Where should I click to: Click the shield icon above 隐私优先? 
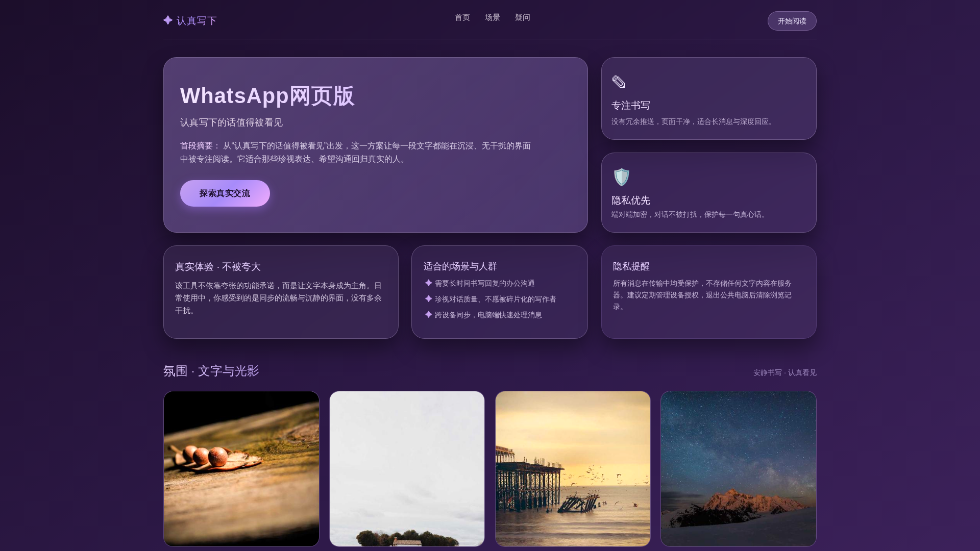coord(621,177)
